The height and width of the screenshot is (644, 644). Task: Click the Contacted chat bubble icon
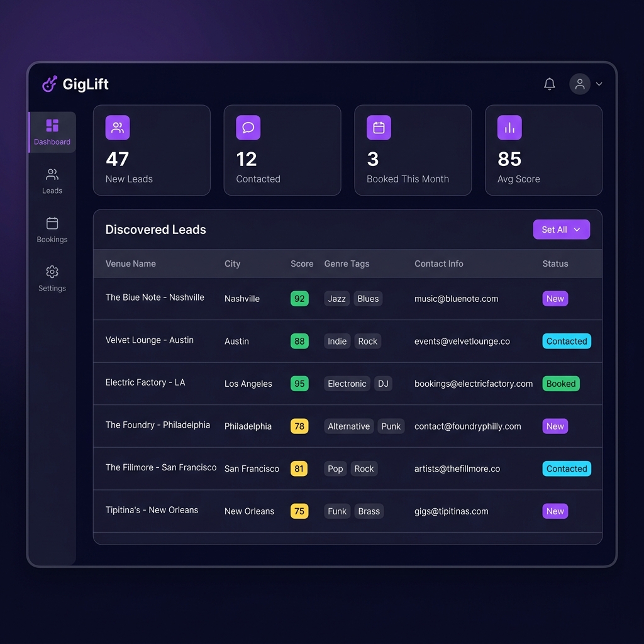[248, 127]
